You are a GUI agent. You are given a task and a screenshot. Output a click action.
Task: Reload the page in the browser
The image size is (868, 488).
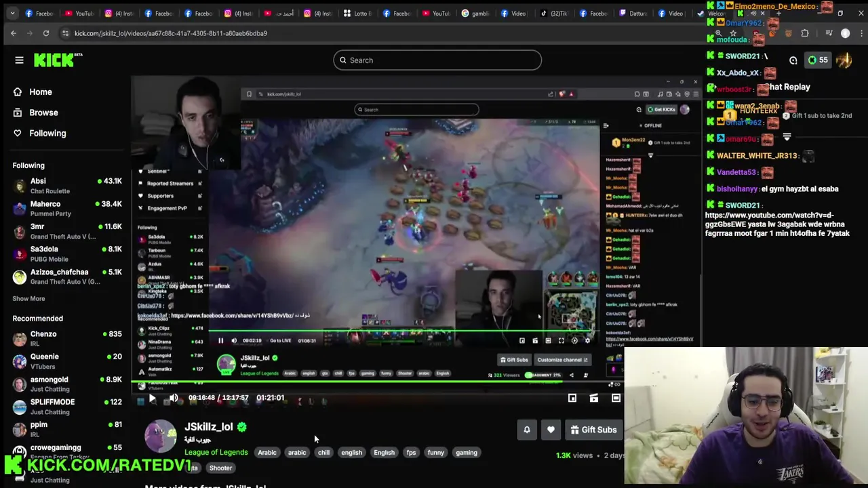(46, 33)
